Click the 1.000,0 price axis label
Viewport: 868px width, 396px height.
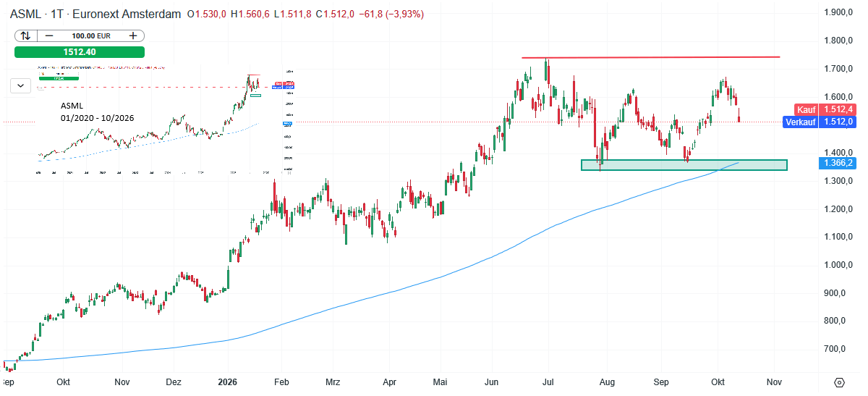pos(839,265)
